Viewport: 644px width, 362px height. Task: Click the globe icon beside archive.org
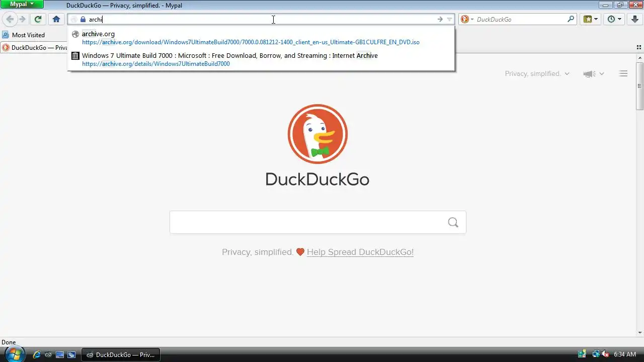[75, 34]
